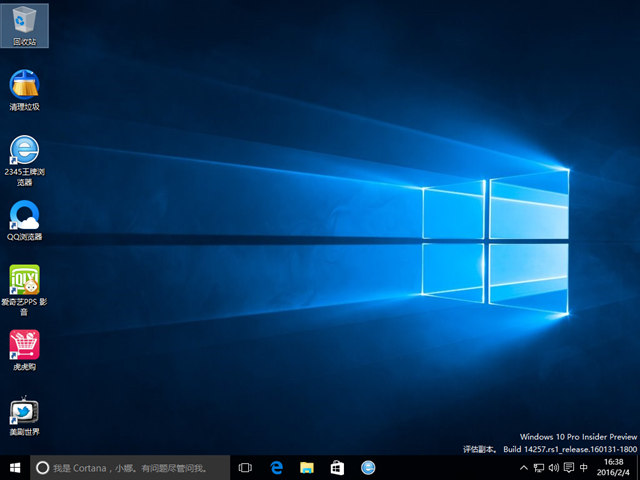Viewport: 640px width, 480px height.
Task: Click the Cortana circle icon in search box
Action: [x=43, y=467]
